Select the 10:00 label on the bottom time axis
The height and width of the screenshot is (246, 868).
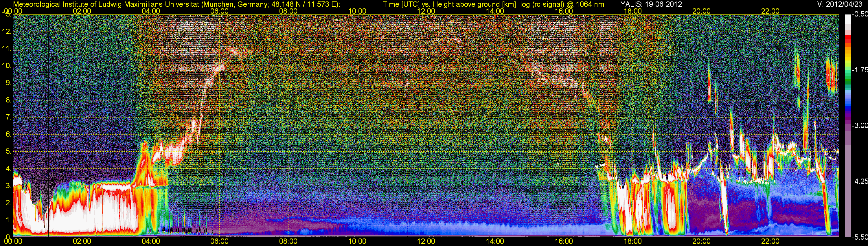point(357,242)
